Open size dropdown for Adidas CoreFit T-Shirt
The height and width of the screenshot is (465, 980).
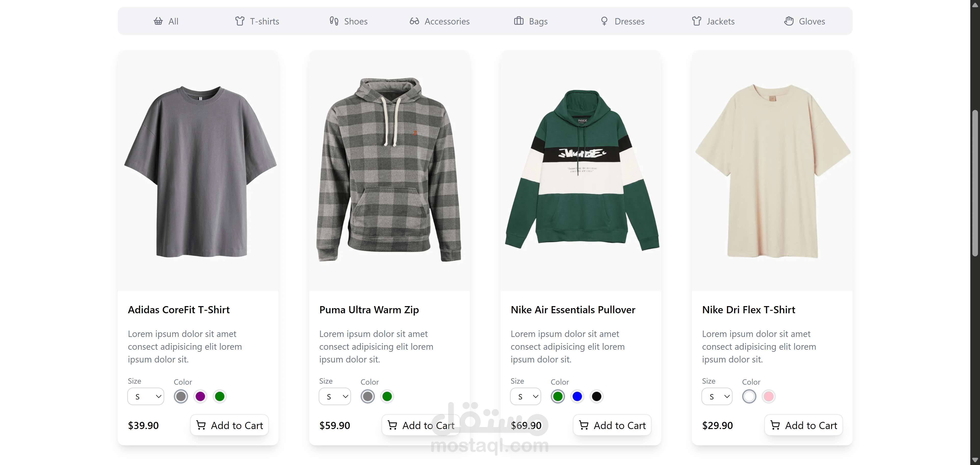click(x=146, y=397)
